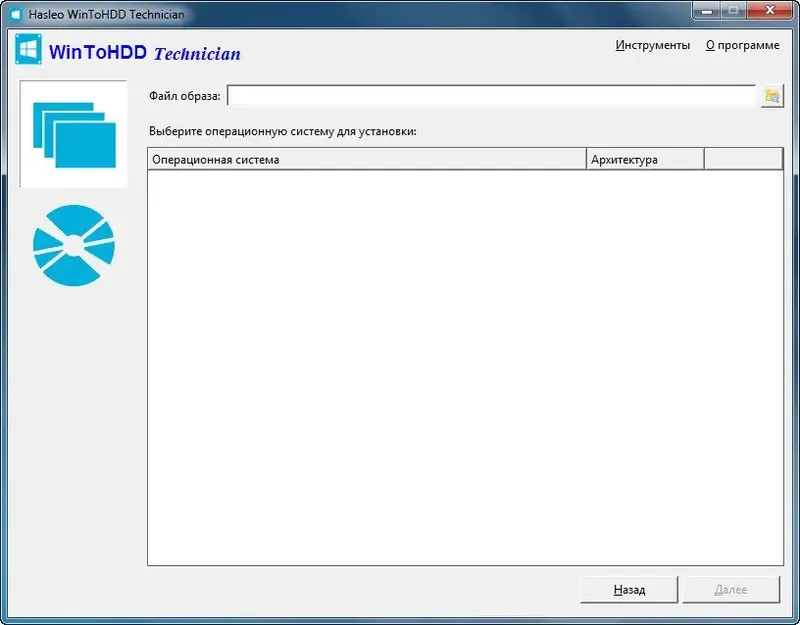This screenshot has height=625, width=800.
Task: Click inside the Файл образа input field
Action: (x=490, y=95)
